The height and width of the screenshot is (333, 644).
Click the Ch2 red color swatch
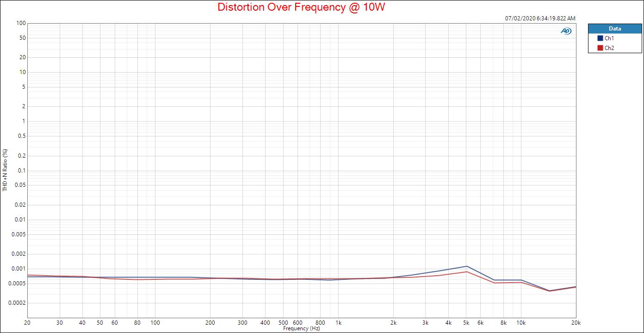pyautogui.click(x=600, y=48)
